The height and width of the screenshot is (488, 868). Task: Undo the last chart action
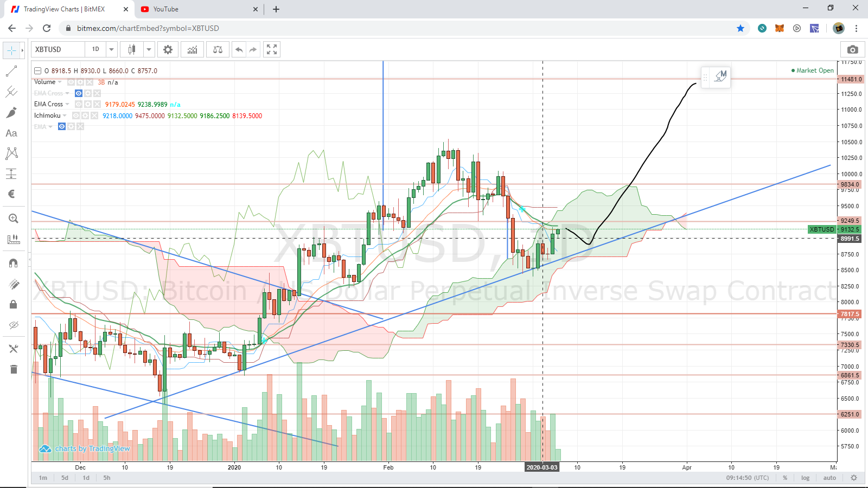coord(239,49)
